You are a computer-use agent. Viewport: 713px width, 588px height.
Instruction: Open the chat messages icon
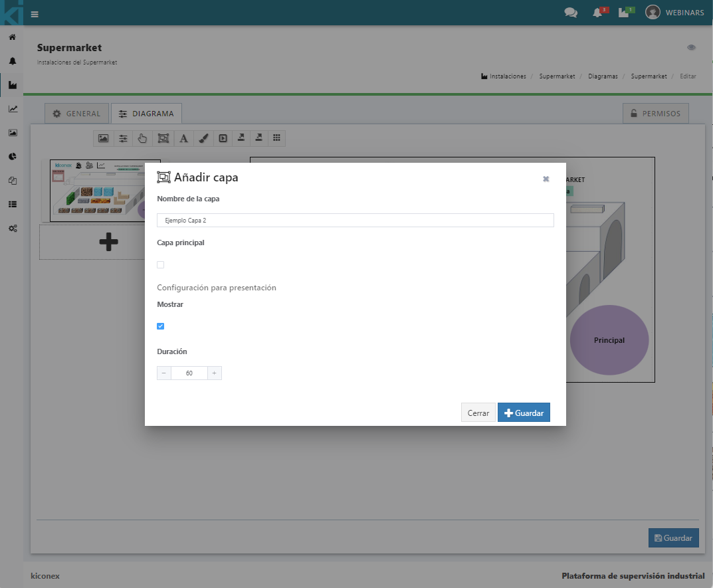tap(570, 13)
